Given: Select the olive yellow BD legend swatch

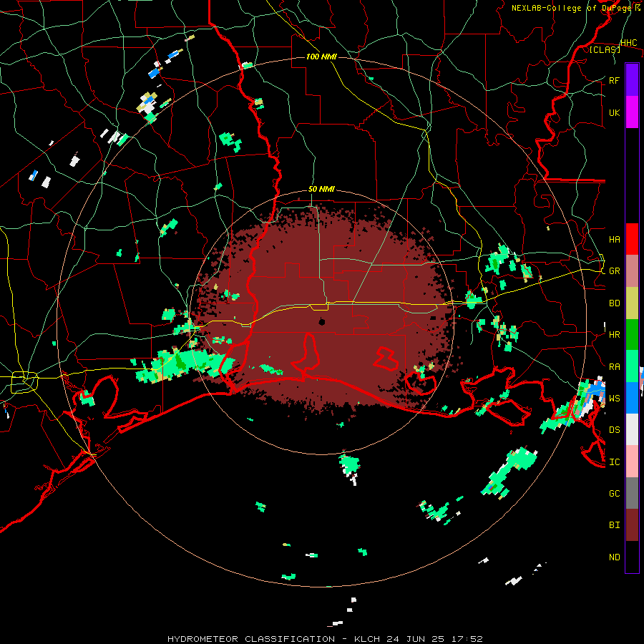Looking at the screenshot, I should tap(632, 303).
